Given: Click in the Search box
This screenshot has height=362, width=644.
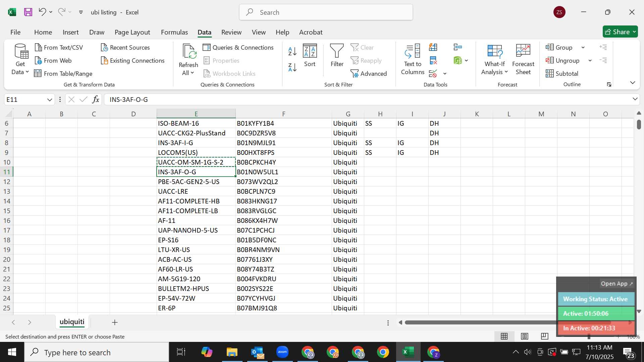Looking at the screenshot, I should coord(326,12).
